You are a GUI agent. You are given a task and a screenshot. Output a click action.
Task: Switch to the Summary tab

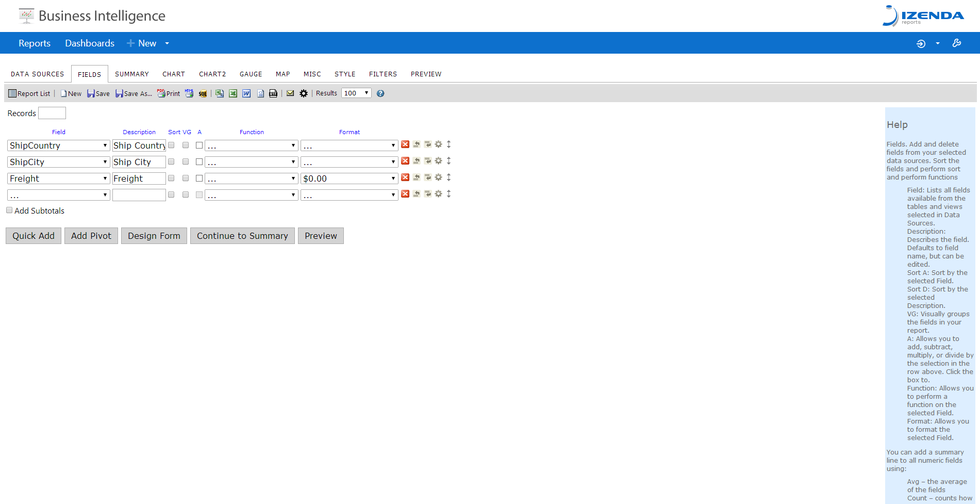pyautogui.click(x=132, y=74)
